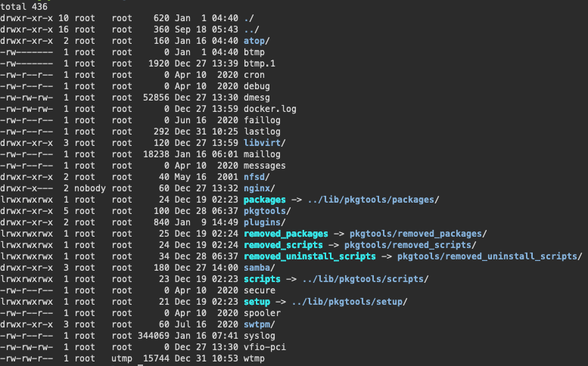Select the swtpm directory name

point(257,324)
